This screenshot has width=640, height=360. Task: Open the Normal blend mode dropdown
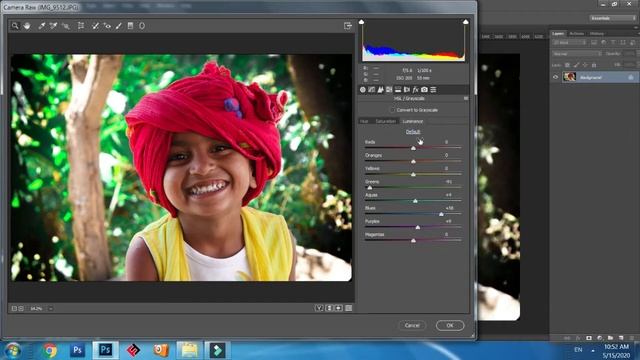click(x=577, y=53)
